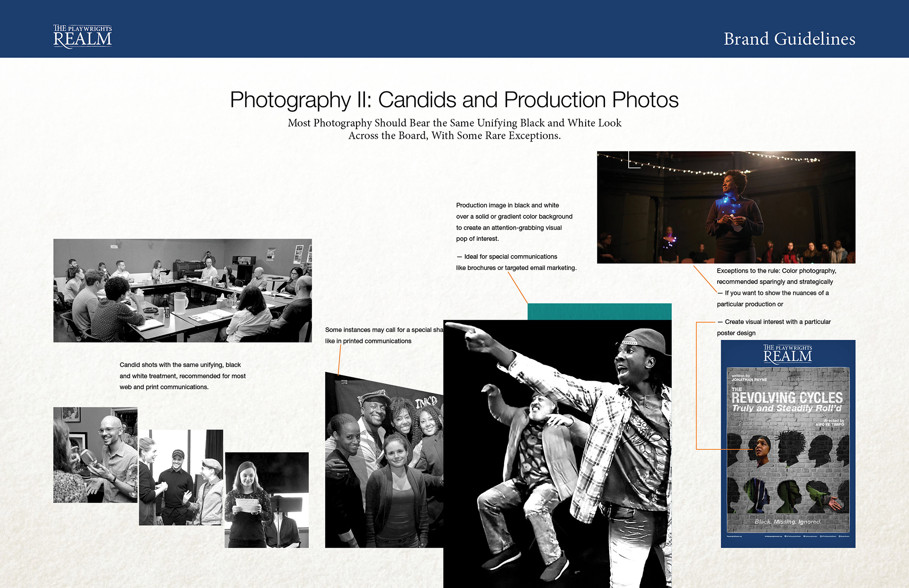Click the 'Black. Missing. Ignored.' poster tagline
The height and width of the screenshot is (588, 909).
coord(788,522)
